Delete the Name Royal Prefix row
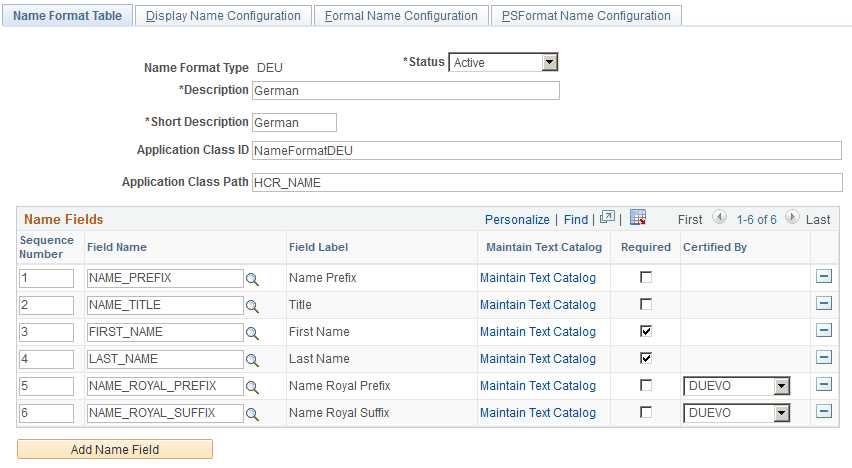This screenshot has height=468, width=852. 824,384
